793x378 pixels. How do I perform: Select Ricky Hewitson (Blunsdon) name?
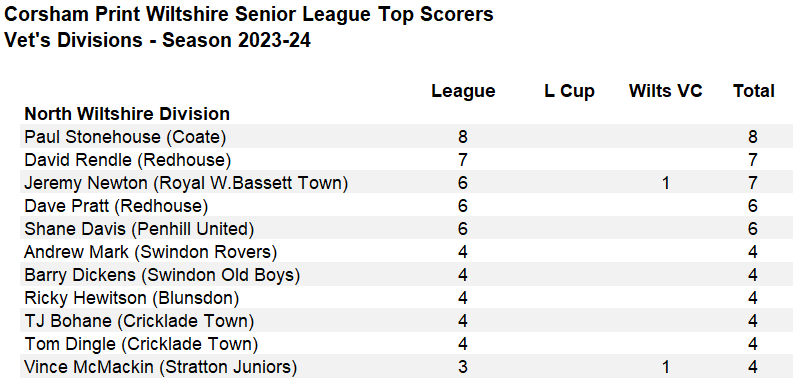[131, 299]
